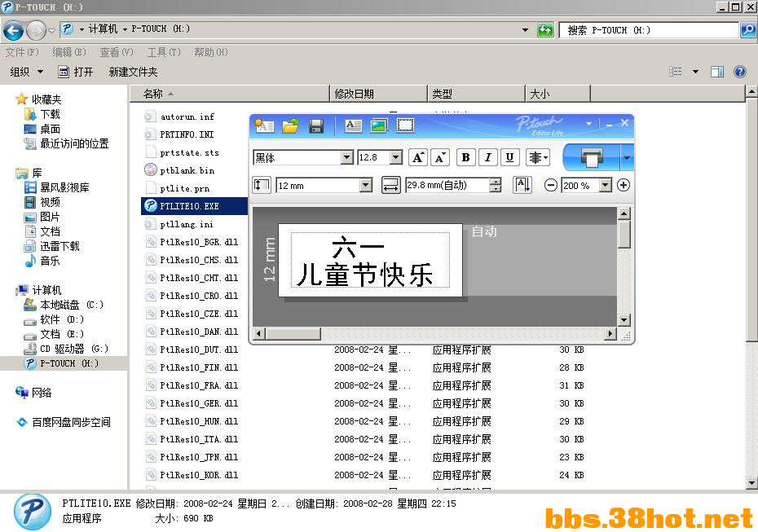This screenshot has width=758, height=532.
Task: Click the tape width icon
Action: tap(262, 185)
